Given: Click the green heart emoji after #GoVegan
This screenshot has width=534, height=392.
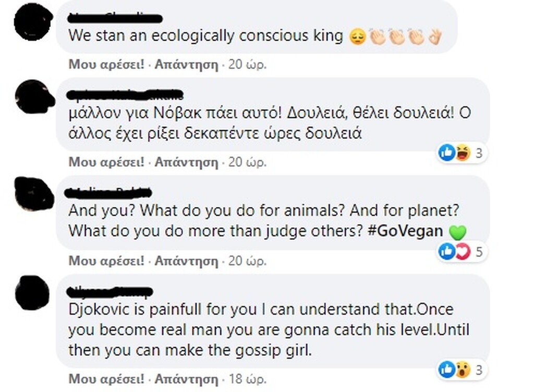Looking at the screenshot, I should (x=457, y=232).
